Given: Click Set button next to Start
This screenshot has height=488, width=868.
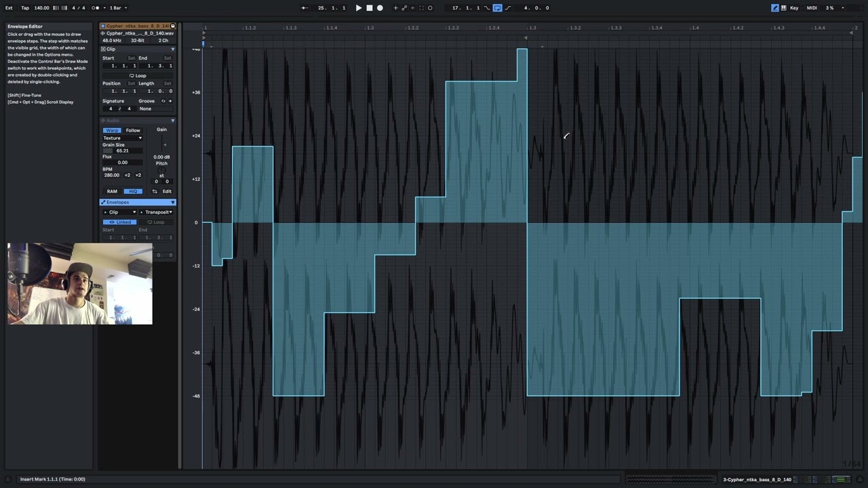Looking at the screenshot, I should click(x=132, y=58).
